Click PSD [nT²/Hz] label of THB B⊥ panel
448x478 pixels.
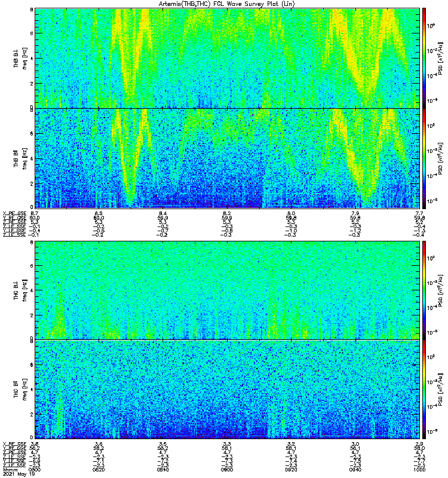pos(440,58)
